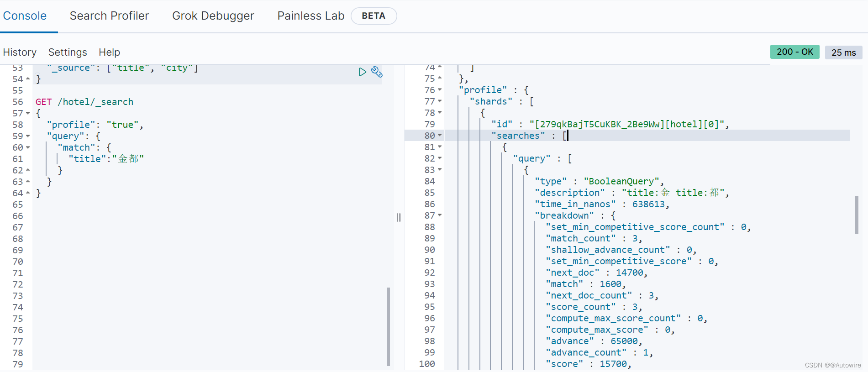The width and height of the screenshot is (868, 372).
Task: Fold the shard object at response line 78
Action: [x=440, y=113]
